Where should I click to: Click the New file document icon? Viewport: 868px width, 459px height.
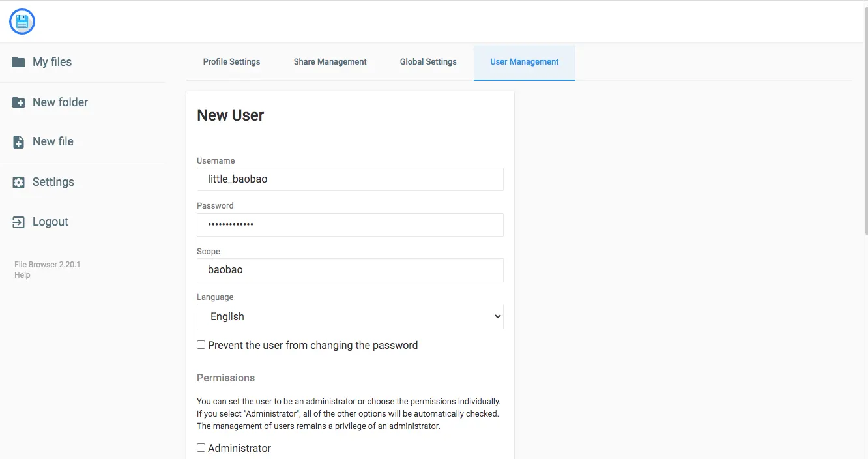(x=19, y=142)
